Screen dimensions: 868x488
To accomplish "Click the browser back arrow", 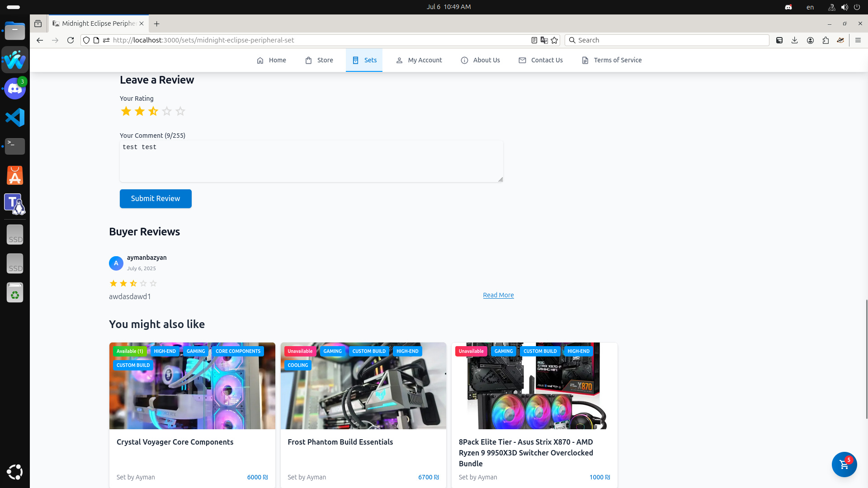I will tap(40, 40).
